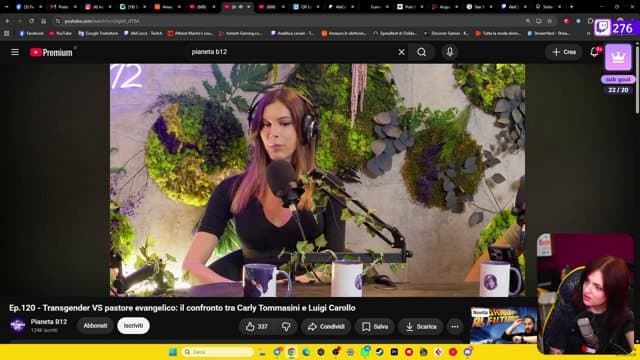Click the video player area
Viewport: 640px width, 360px height.
click(318, 180)
